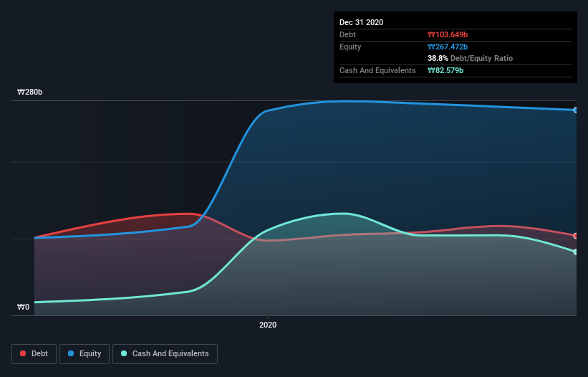The image size is (588, 377).
Task: Toggle Cash And Equivalents legend button
Action: tap(165, 354)
